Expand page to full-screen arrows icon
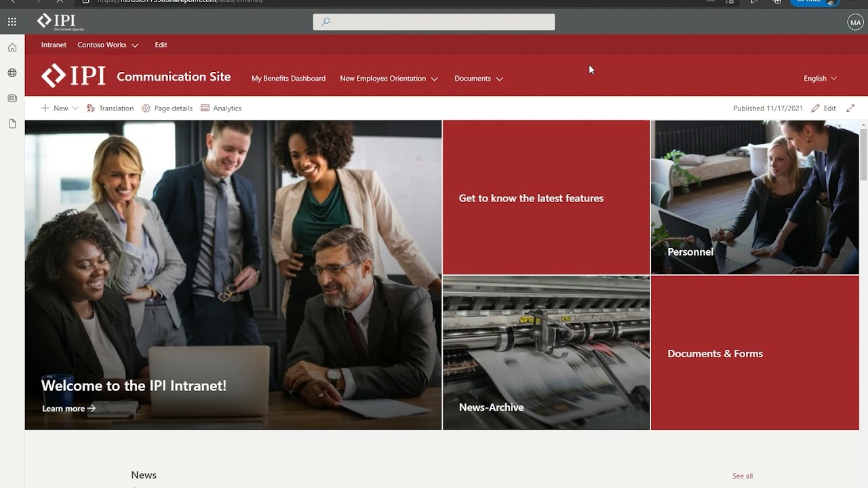The image size is (868, 488). (x=850, y=108)
